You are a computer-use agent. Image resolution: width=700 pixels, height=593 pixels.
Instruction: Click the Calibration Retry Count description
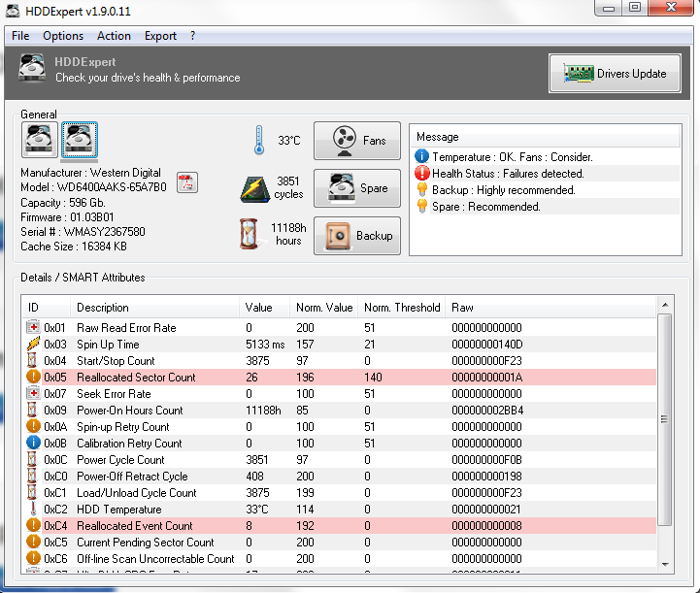129,444
